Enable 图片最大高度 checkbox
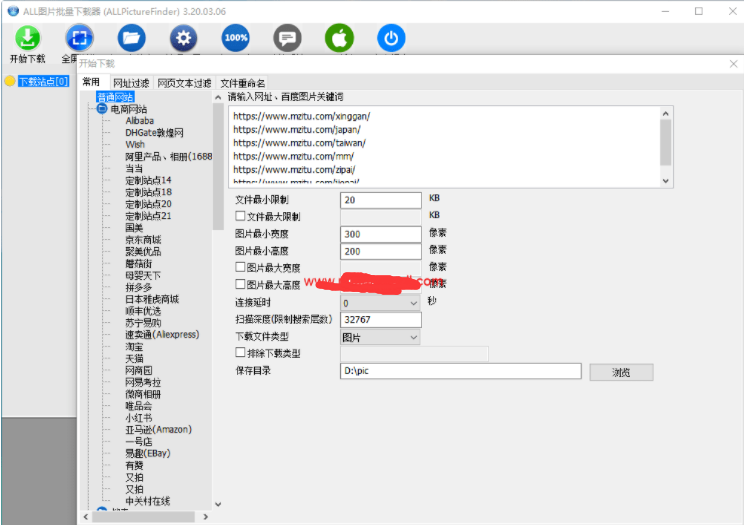The image size is (744, 525). click(x=241, y=284)
